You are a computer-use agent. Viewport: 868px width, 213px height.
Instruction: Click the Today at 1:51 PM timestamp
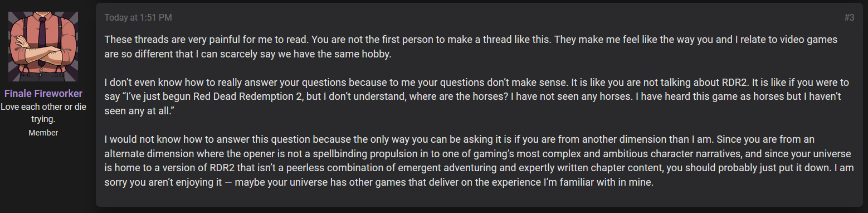click(138, 18)
